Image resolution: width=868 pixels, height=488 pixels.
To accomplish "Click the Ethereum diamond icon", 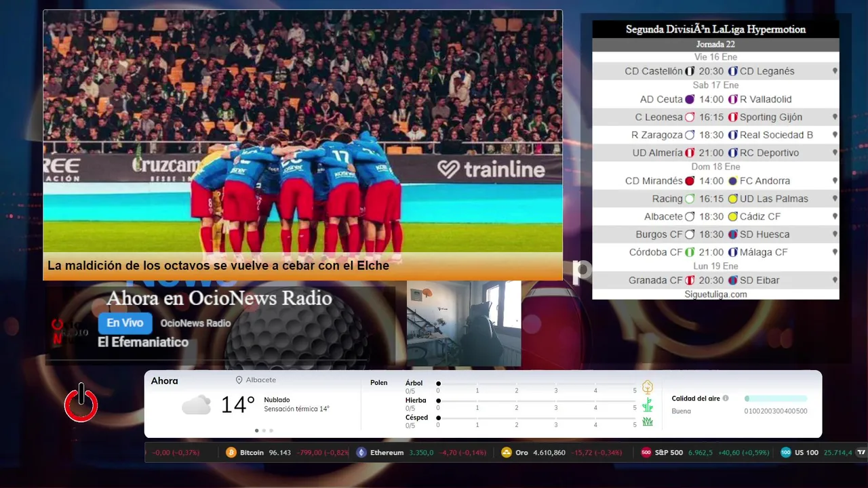I will (361, 453).
